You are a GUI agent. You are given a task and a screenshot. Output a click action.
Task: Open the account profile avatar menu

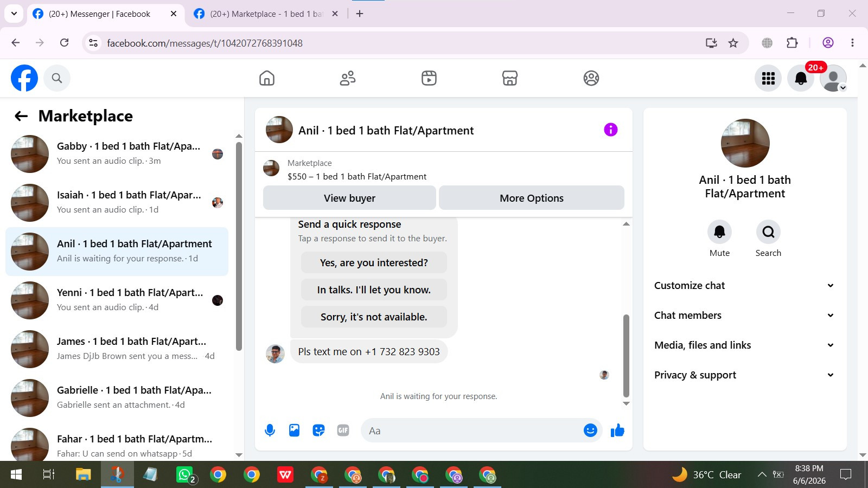pyautogui.click(x=833, y=78)
